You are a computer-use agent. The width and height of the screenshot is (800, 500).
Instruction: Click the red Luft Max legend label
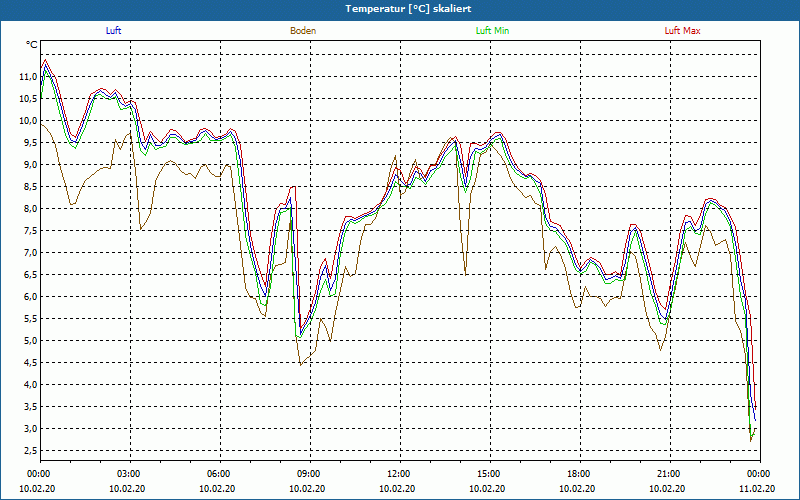coord(682,31)
